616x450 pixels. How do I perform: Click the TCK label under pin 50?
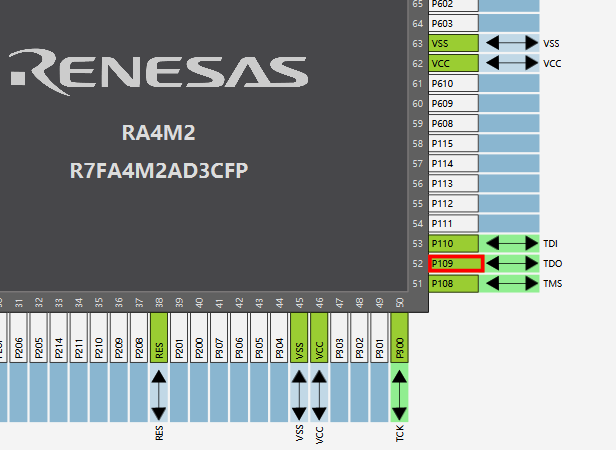coord(400,433)
